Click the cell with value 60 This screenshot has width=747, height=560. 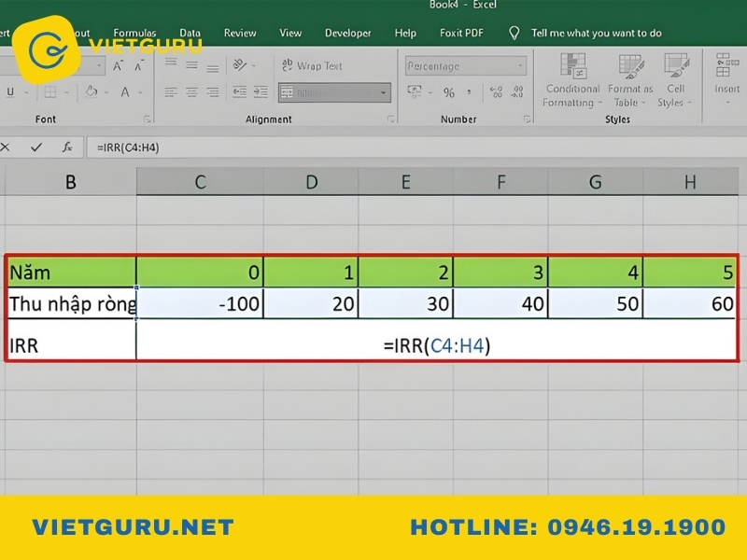coord(689,303)
